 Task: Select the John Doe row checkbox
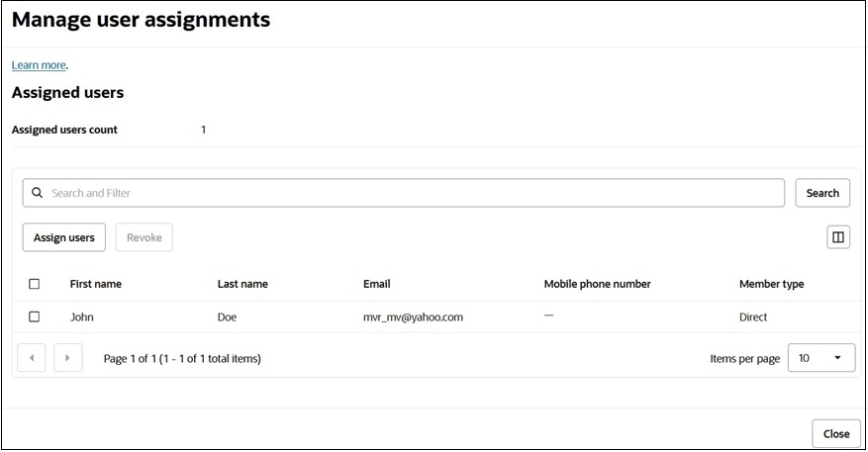(x=35, y=317)
